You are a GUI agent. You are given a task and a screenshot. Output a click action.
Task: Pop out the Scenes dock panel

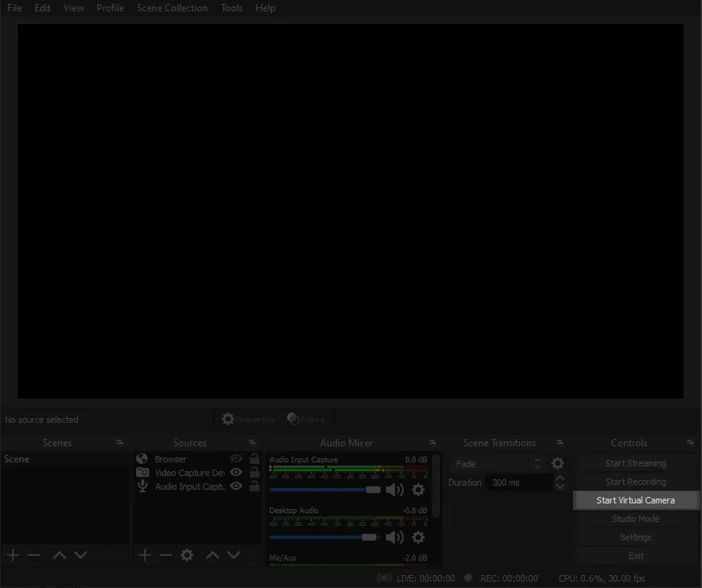click(120, 442)
